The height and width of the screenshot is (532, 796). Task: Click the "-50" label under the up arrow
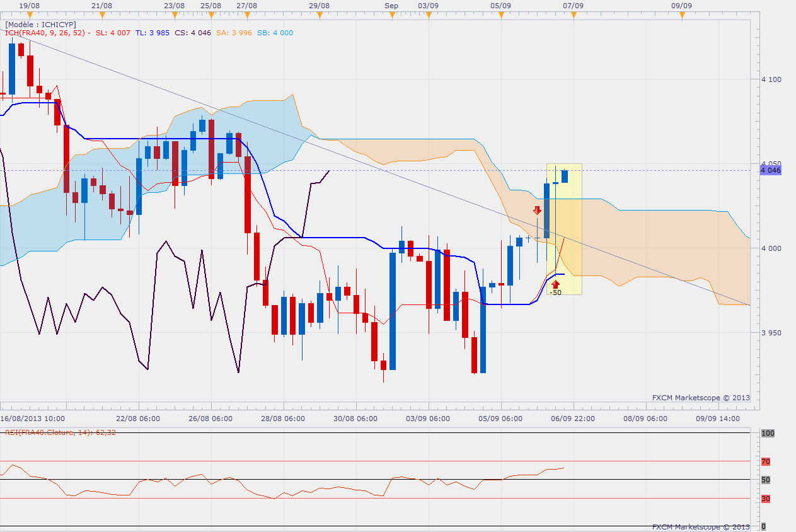point(555,292)
